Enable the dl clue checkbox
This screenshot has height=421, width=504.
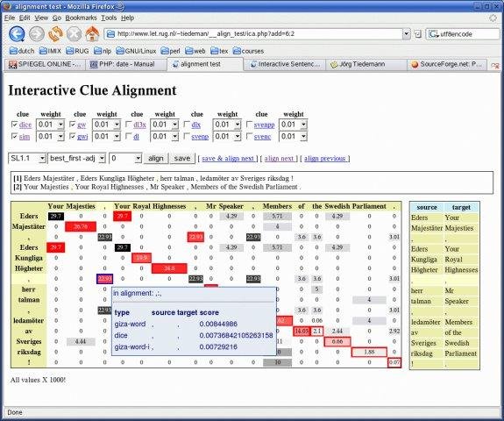129,136
